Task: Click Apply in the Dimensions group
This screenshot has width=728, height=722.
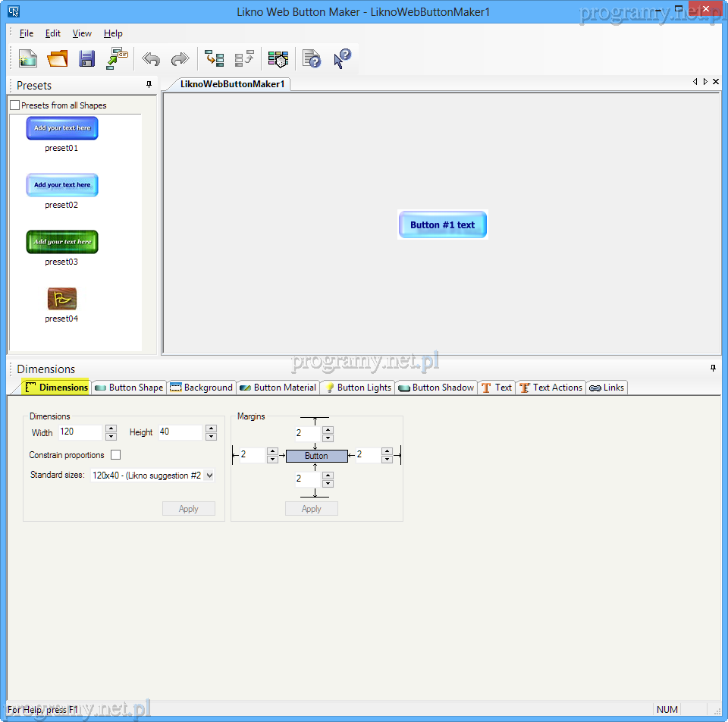Action: pyautogui.click(x=189, y=509)
